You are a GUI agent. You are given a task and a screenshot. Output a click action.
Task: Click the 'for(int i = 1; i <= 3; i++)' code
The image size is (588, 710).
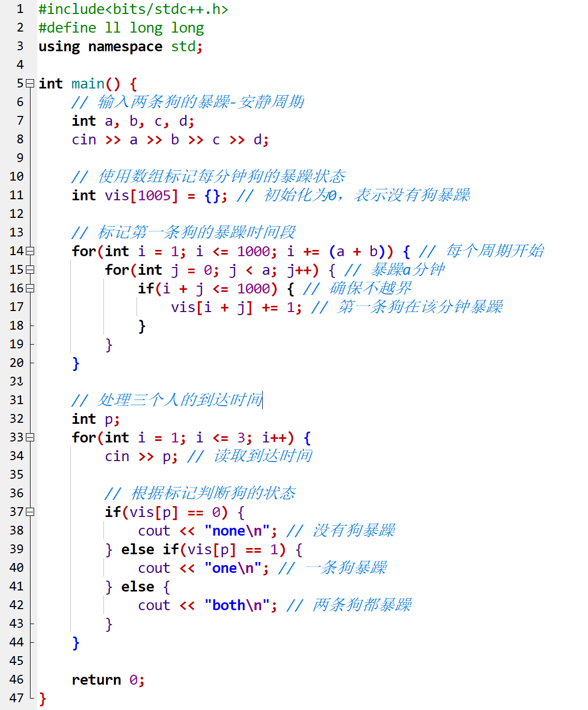coord(184,438)
